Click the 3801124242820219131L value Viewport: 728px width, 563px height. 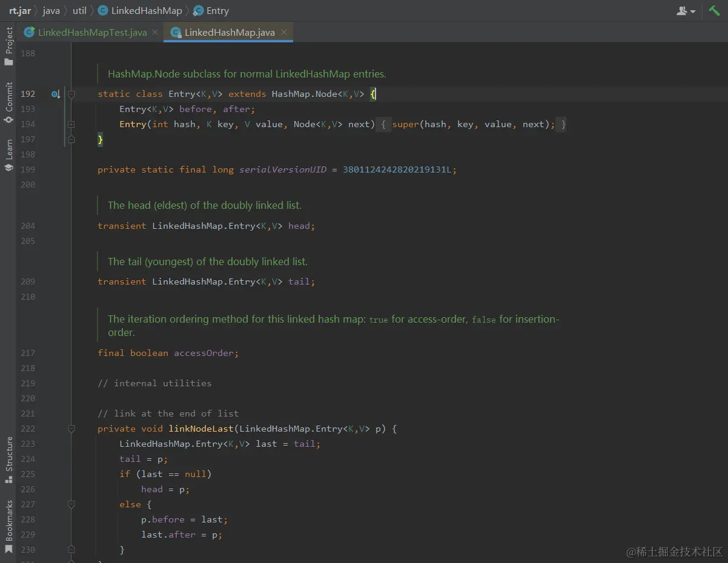[x=397, y=170]
